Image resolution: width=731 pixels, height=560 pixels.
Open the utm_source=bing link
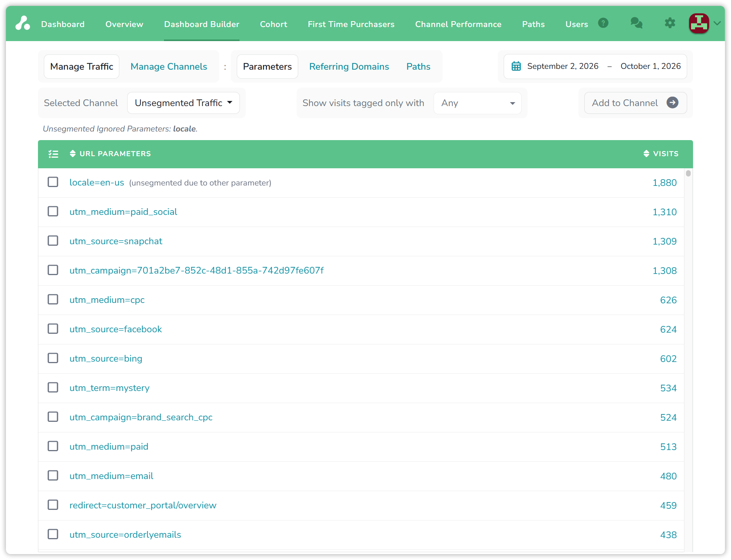106,358
